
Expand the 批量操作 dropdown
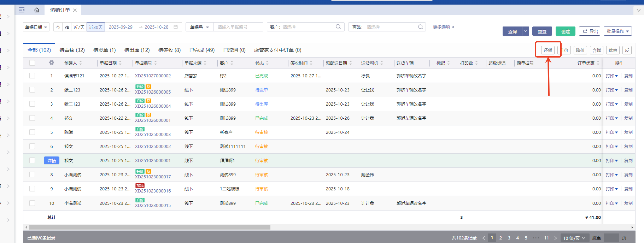tap(617, 31)
